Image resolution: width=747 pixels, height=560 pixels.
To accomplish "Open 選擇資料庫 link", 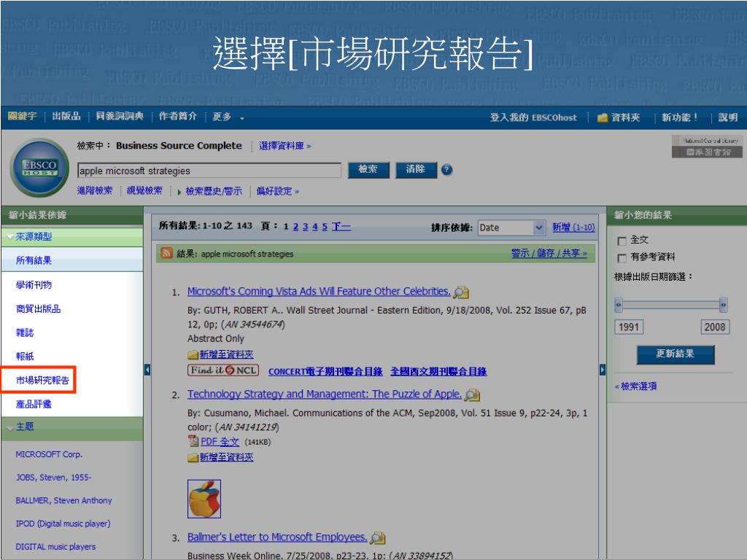I will pos(285,146).
